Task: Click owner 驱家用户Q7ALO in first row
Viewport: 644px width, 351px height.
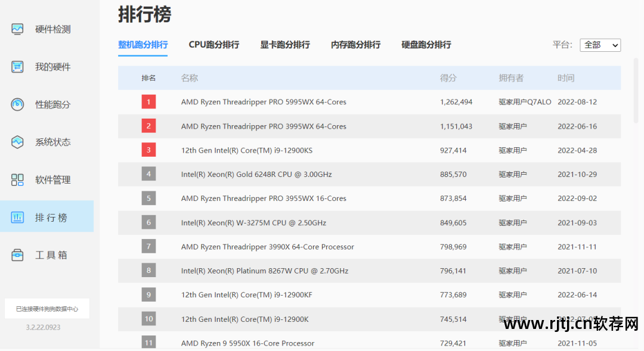Action: coord(525,102)
